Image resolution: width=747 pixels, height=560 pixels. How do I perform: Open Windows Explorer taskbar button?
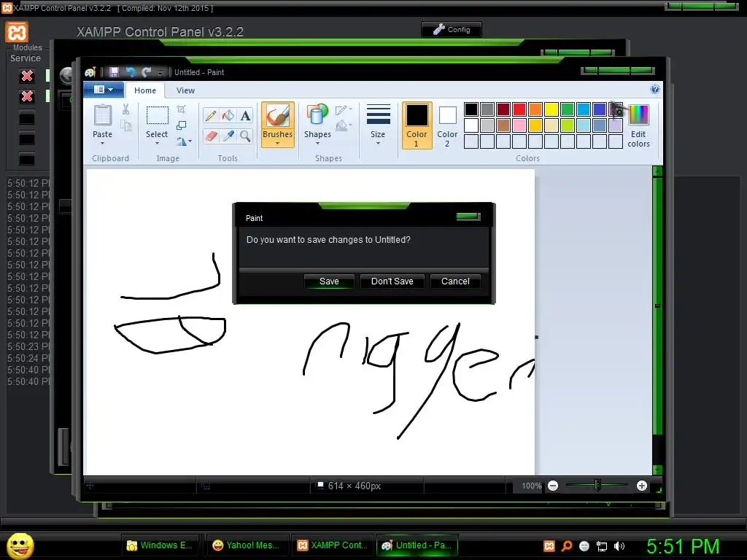click(160, 545)
